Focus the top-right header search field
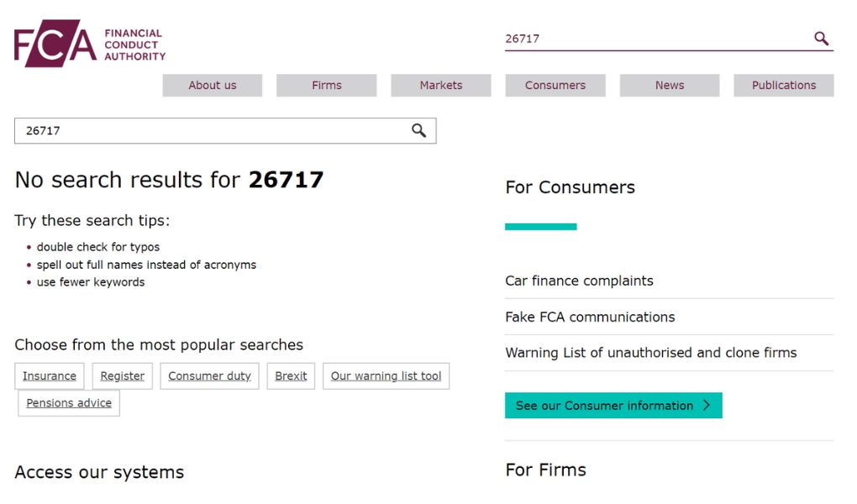The image size is (857, 504). (655, 39)
